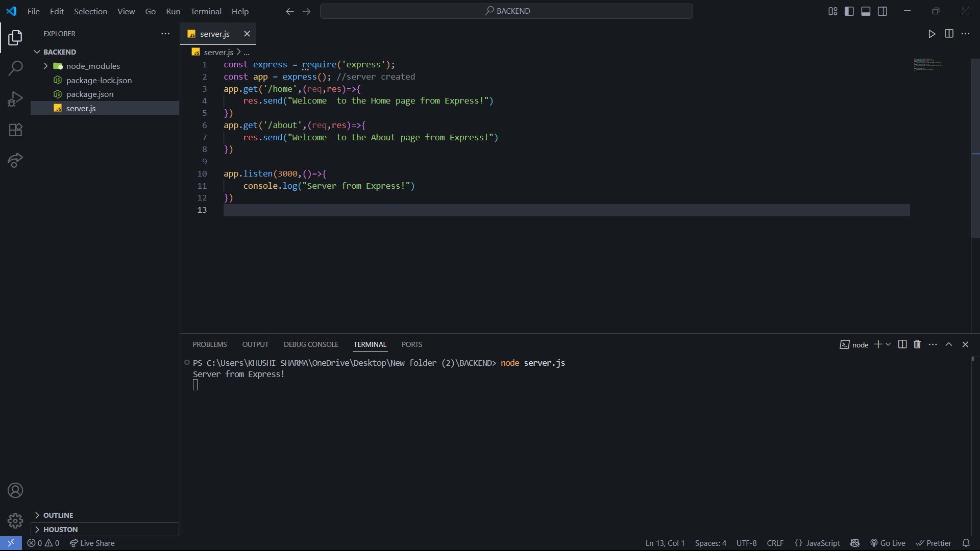Image resolution: width=980 pixels, height=551 pixels.
Task: Click the editor minimap code preview
Action: [927, 65]
